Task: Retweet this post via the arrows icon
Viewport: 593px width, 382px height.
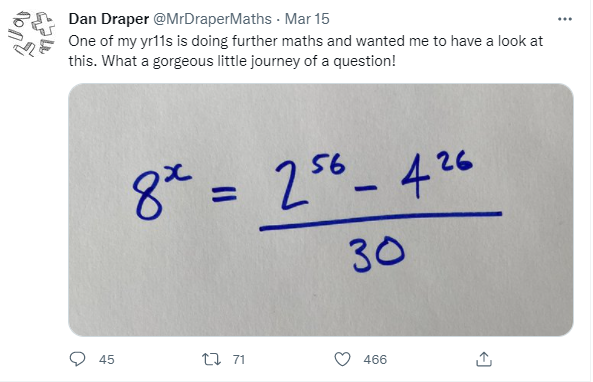Action: point(211,359)
